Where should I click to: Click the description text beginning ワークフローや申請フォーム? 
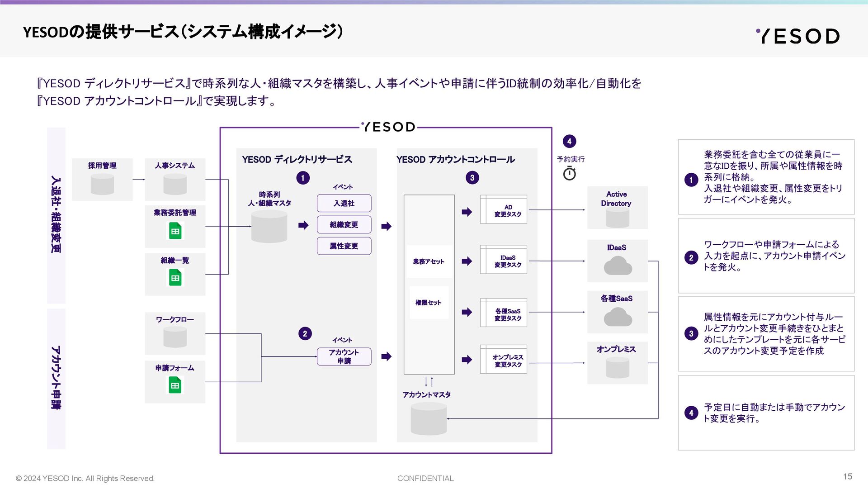click(774, 256)
